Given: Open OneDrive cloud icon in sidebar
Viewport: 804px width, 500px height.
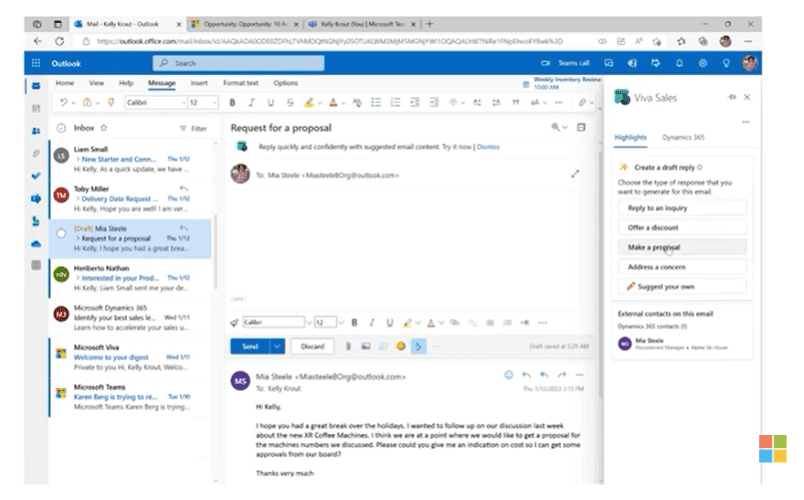Looking at the screenshot, I should [36, 244].
